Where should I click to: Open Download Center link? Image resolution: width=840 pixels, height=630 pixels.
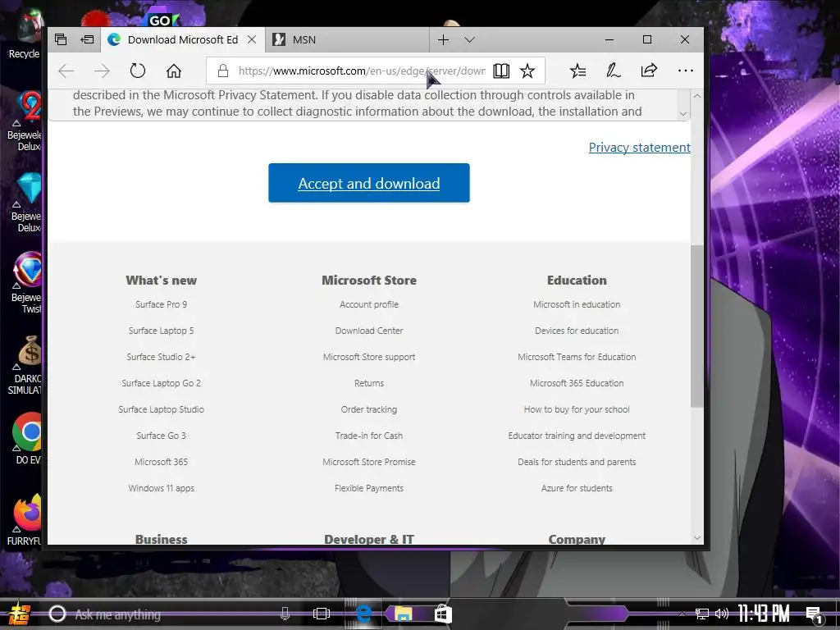369,331
